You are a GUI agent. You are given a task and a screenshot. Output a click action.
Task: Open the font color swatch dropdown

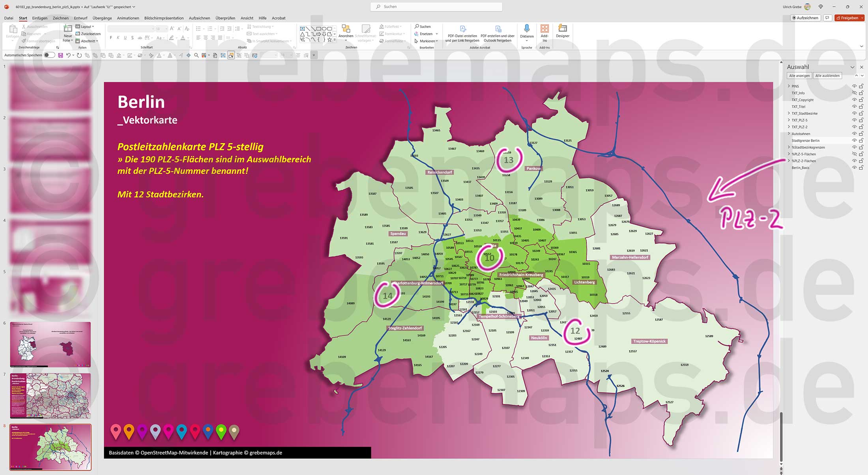point(188,37)
